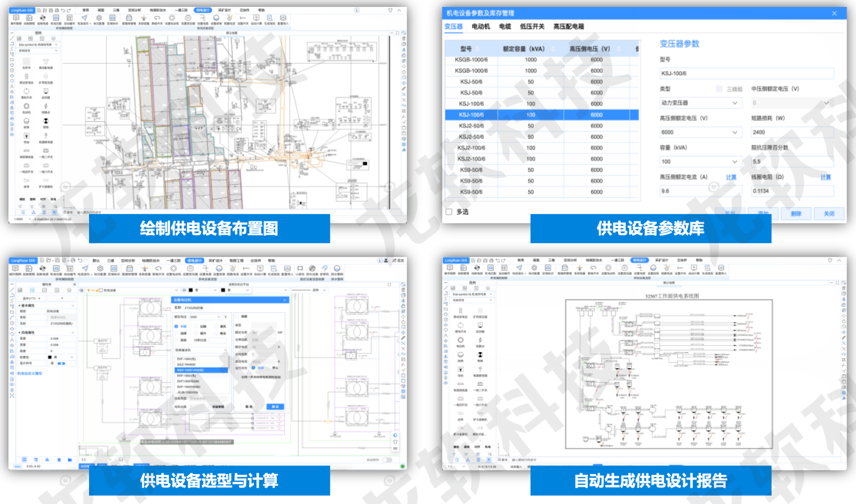Select the first blue radio button in 设置电动机 dialog
The width and height of the screenshot is (856, 504).
[176, 326]
